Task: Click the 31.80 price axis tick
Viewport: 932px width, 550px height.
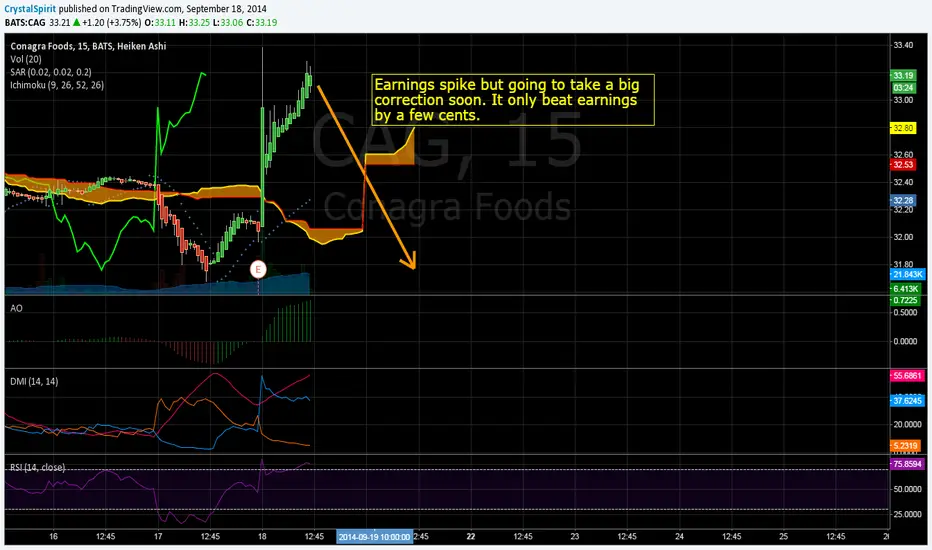Action: coord(903,265)
